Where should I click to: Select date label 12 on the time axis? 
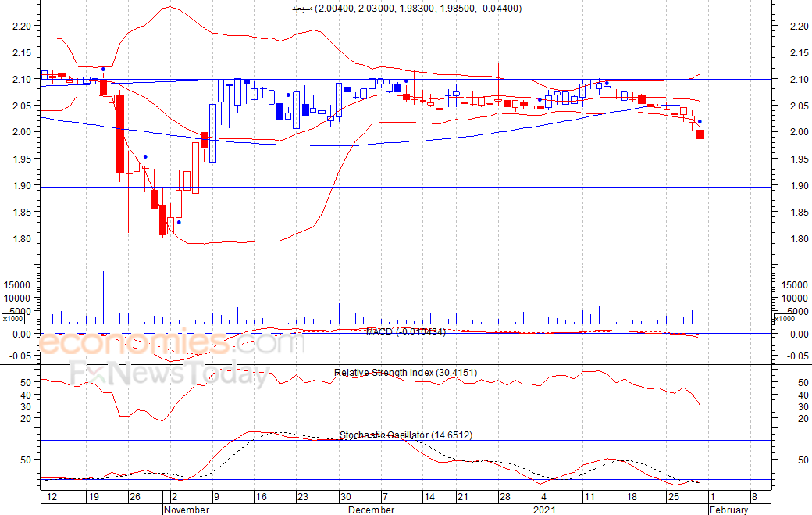coord(52,497)
